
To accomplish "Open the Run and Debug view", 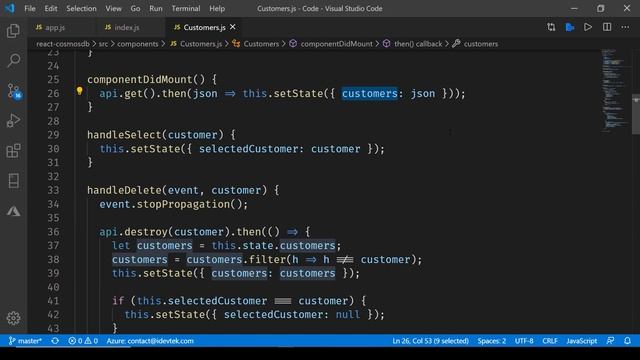I will point(13,121).
